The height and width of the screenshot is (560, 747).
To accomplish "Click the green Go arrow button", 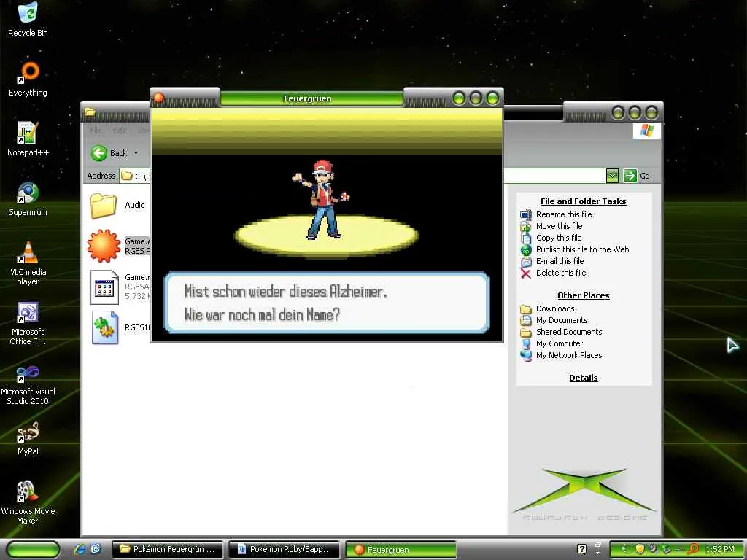I will [630, 176].
